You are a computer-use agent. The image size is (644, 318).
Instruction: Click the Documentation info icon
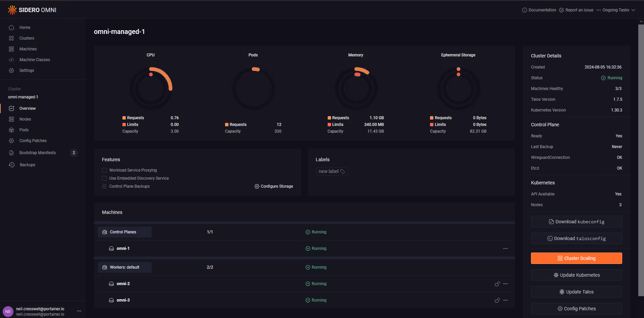[x=525, y=10]
